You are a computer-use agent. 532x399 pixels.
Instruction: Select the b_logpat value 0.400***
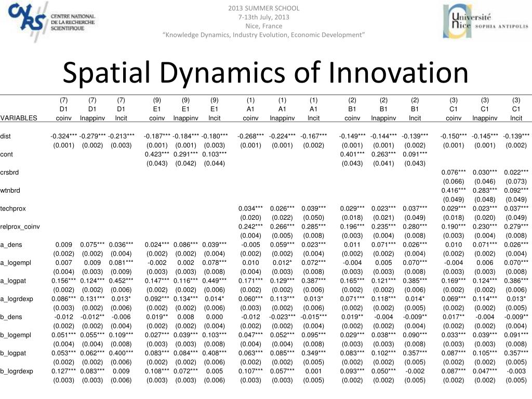[121, 353]
